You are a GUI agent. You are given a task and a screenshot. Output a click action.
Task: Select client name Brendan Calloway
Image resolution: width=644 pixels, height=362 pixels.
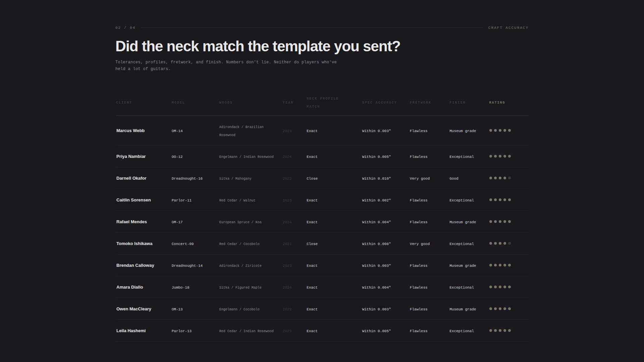135,265
